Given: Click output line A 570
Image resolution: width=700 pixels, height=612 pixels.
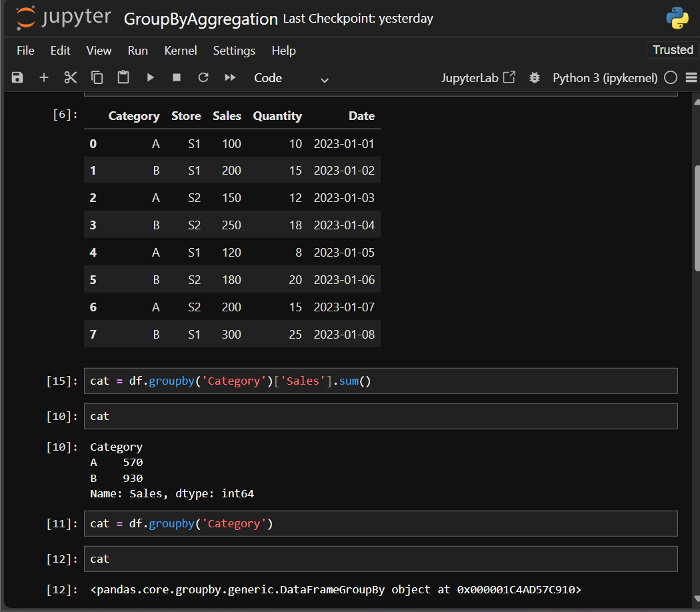Looking at the screenshot, I should click(x=117, y=463).
